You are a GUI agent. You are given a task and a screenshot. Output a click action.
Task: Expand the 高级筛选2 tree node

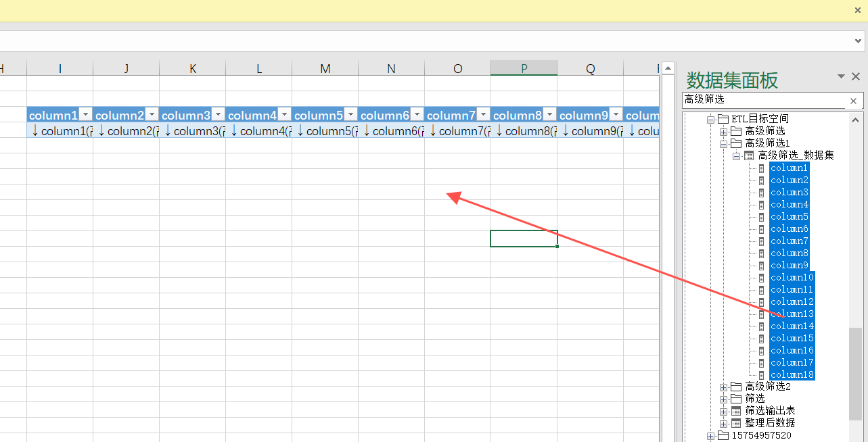723,387
